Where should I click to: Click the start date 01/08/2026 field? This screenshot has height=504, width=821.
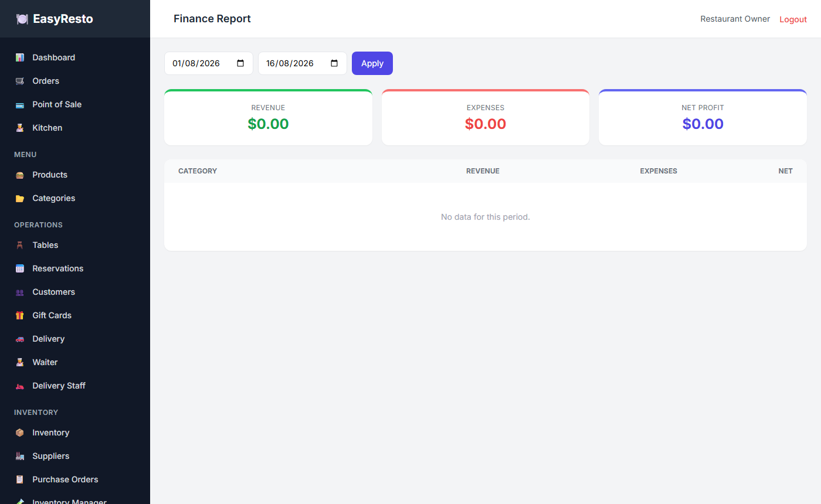(x=209, y=63)
